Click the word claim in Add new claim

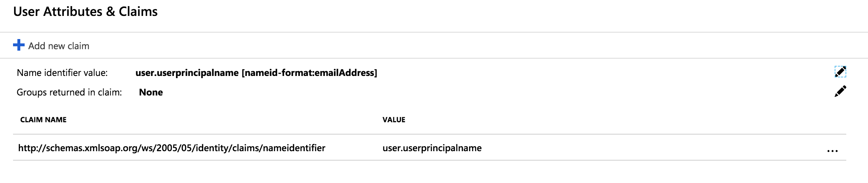click(x=79, y=46)
